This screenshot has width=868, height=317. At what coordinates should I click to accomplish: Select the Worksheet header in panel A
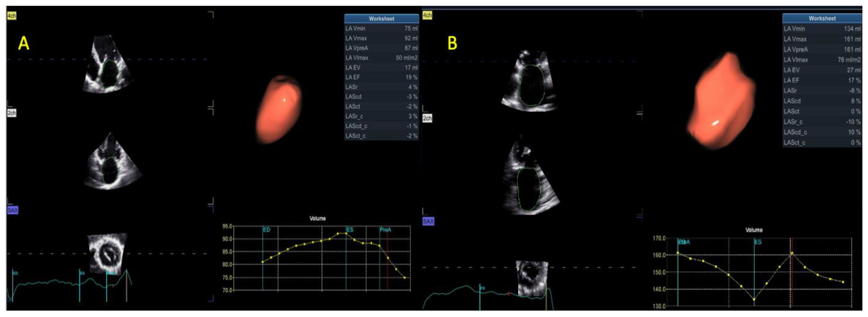381,19
